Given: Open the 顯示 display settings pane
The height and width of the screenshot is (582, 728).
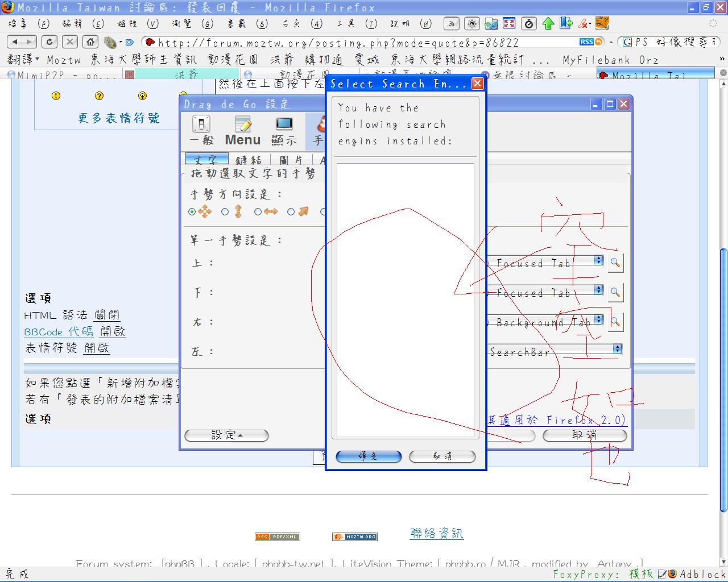Looking at the screenshot, I should (x=284, y=131).
